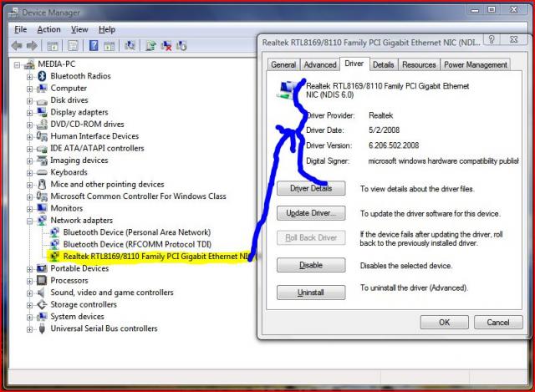535x392 pixels.
Task: Switch to the Resources tab
Action: point(419,64)
